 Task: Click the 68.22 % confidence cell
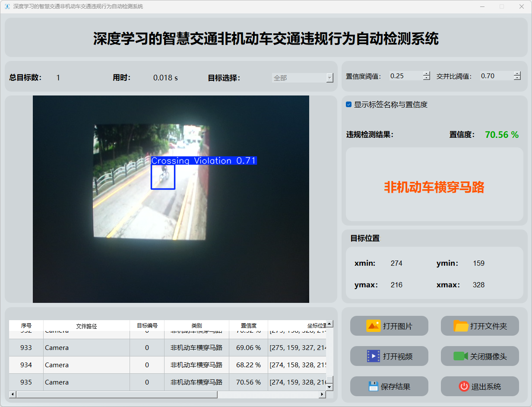click(248, 365)
